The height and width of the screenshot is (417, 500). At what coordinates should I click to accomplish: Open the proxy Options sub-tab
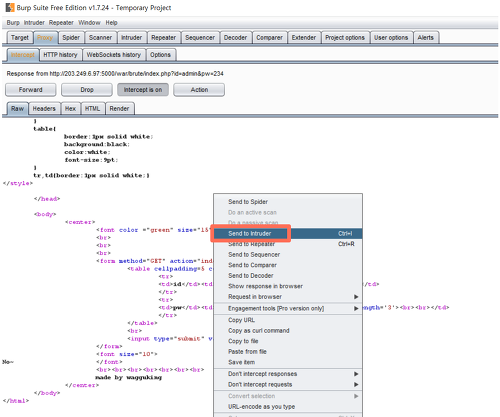click(160, 55)
